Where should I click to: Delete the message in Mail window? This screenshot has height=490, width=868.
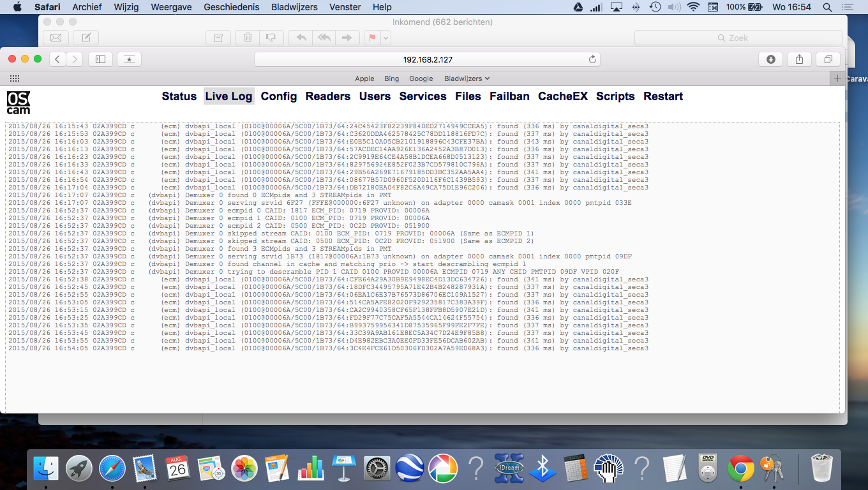248,38
